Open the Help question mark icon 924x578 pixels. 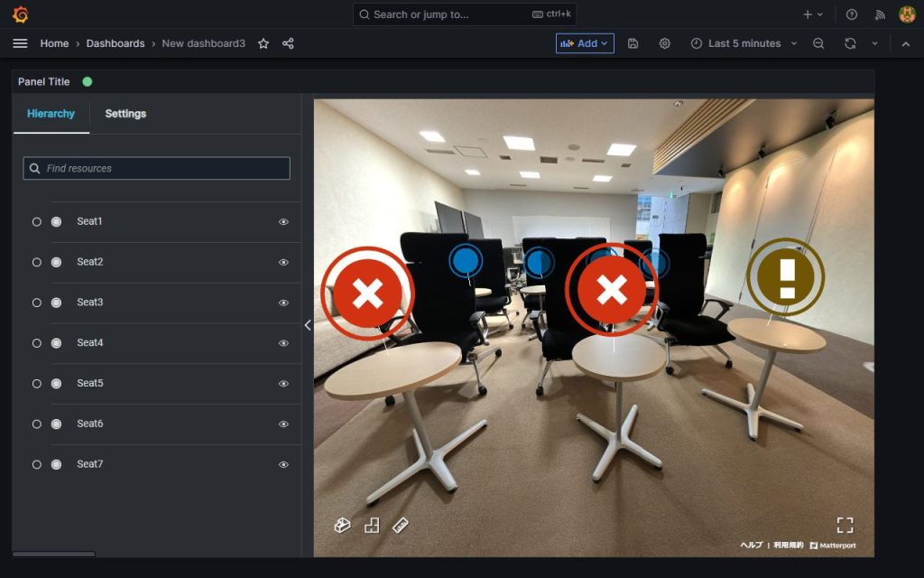(x=852, y=14)
